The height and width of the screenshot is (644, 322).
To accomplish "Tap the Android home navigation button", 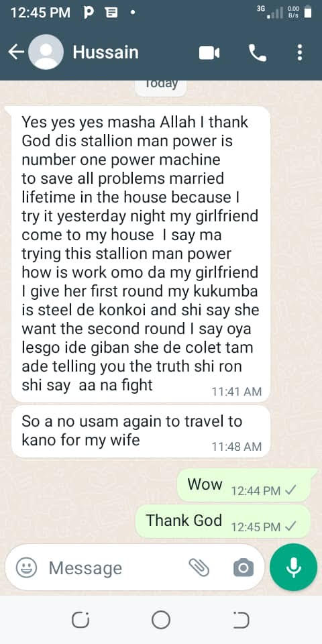I will (161, 620).
